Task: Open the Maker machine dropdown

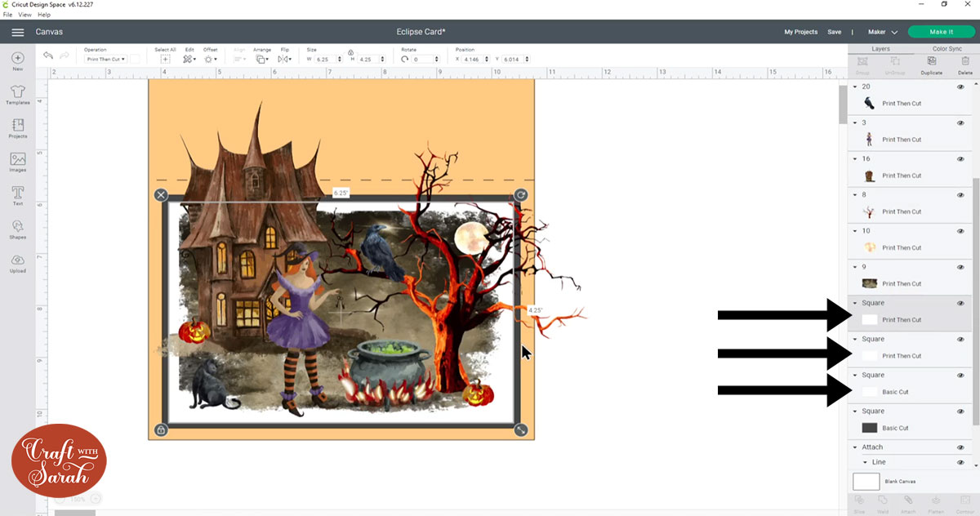Action: [x=882, y=32]
